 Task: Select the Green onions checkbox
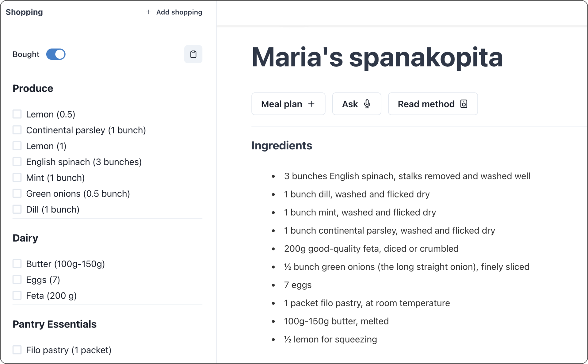click(x=17, y=193)
